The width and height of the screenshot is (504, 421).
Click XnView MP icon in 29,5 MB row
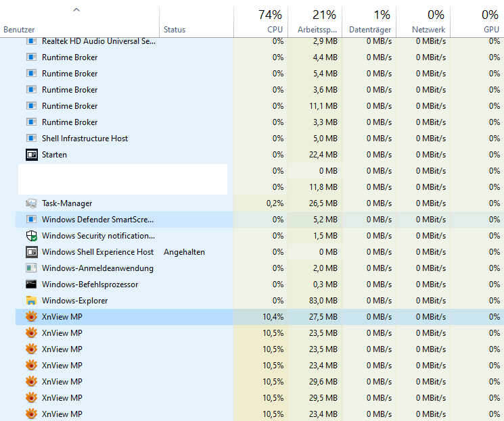pos(31,398)
